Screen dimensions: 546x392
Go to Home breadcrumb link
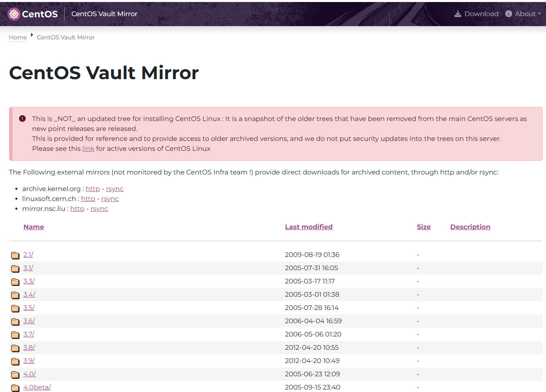pyautogui.click(x=18, y=37)
